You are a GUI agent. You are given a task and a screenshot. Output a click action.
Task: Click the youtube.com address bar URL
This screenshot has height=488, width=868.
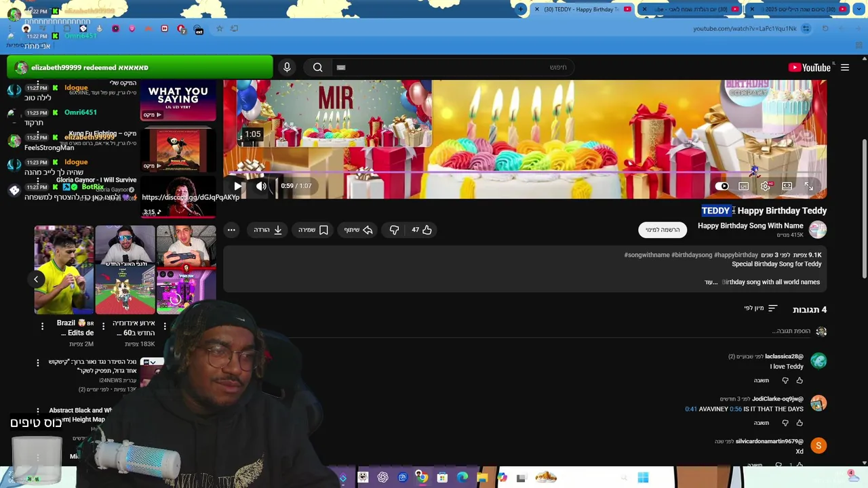pos(745,28)
